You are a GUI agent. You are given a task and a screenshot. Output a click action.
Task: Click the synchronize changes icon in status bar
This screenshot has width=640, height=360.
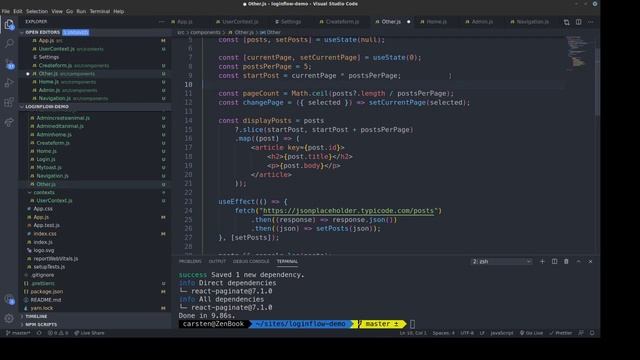39,333
